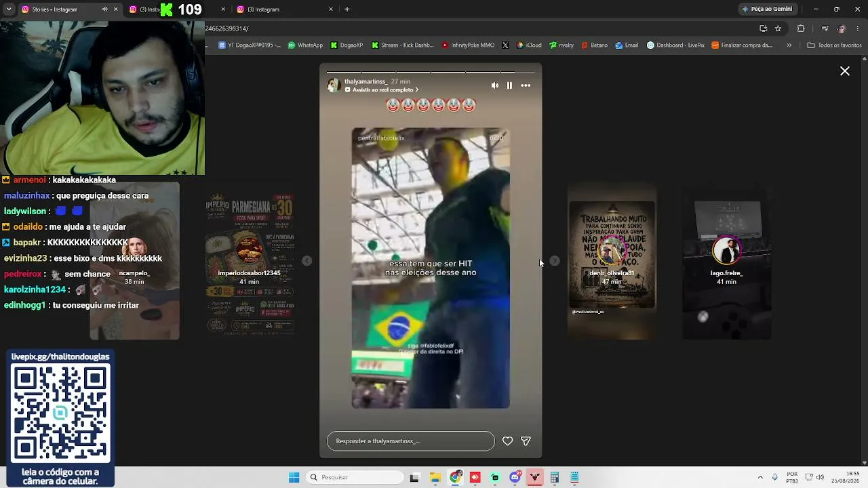Open the 'DogaoXP' Kick bookmark

click(347, 45)
